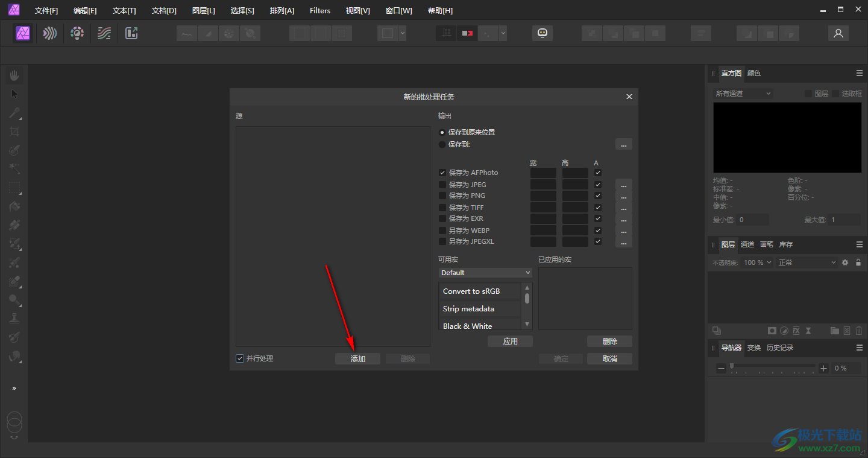Screen dimensions: 868x458
Task: Select the Tone Mapping Persona icon
Action: 104,33
